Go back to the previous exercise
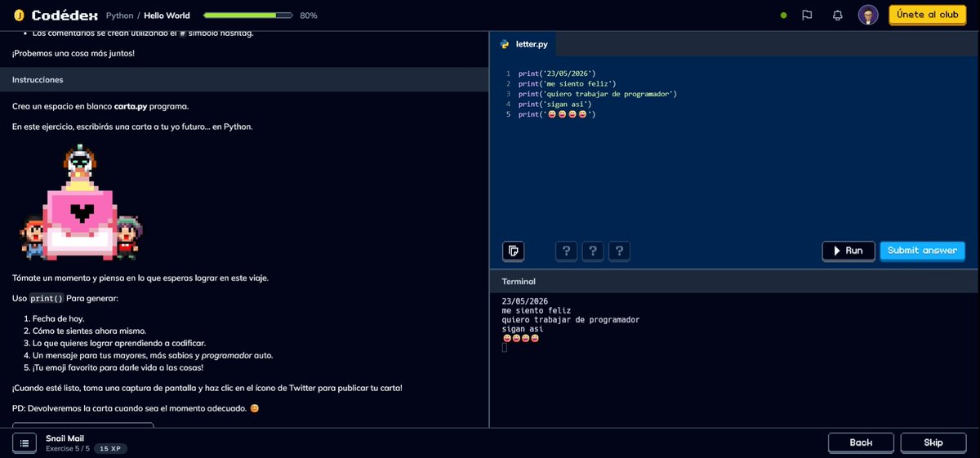The height and width of the screenshot is (458, 980). point(861,442)
